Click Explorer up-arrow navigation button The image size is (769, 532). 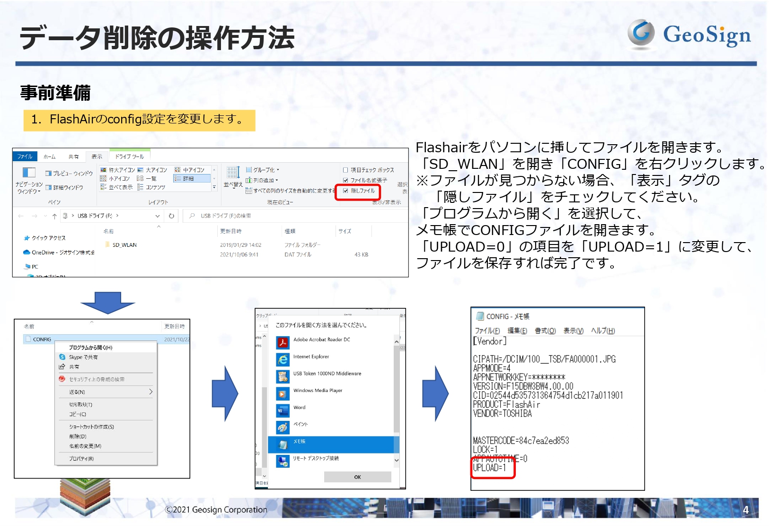pyautogui.click(x=54, y=216)
